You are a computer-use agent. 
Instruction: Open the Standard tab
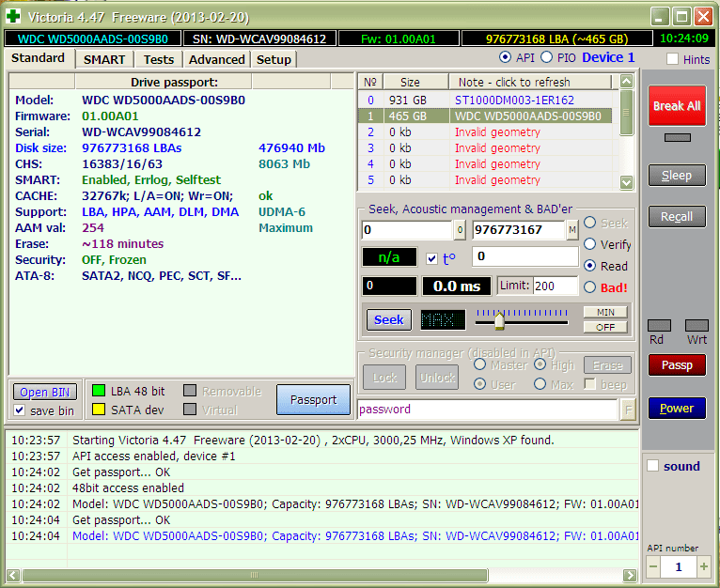point(39,58)
